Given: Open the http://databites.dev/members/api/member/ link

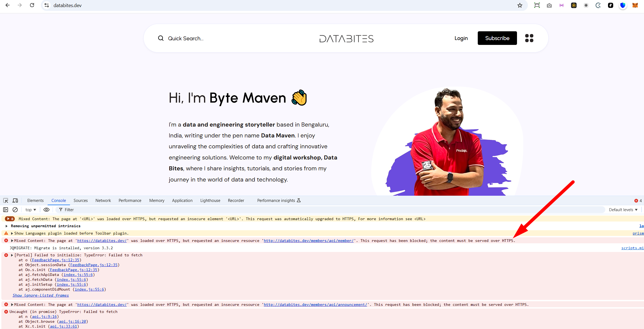Looking at the screenshot, I should 309,241.
